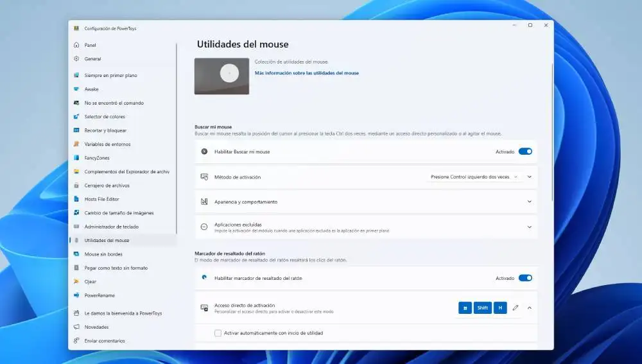The width and height of the screenshot is (642, 364).
Task: Open the Variables de entorno icon
Action: 76,144
